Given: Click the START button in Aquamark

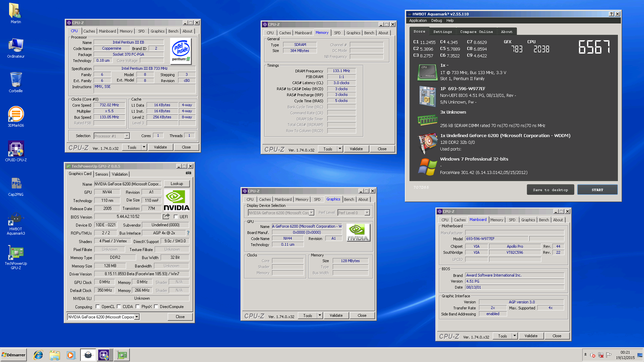Looking at the screenshot, I should [597, 190].
